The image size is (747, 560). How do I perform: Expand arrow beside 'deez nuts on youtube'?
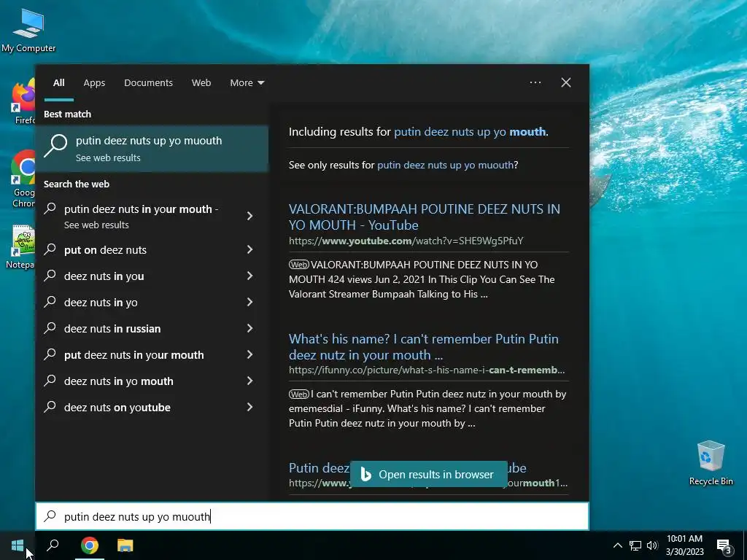tap(250, 407)
